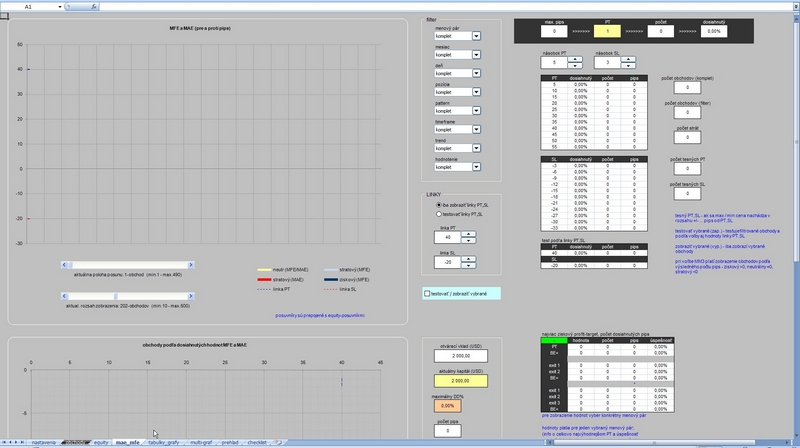Decrease the linka PT spinner value
The image size is (800, 448).
tap(468, 240)
